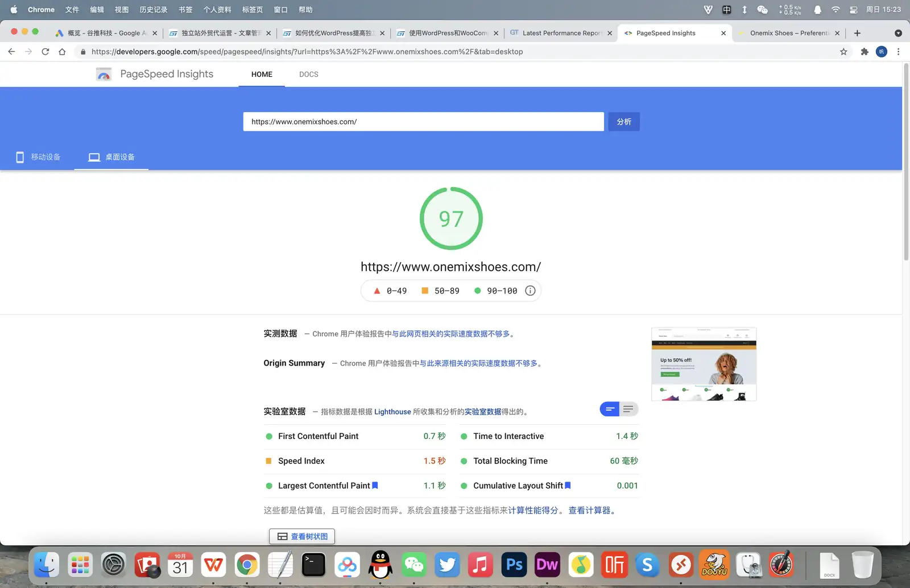The width and height of the screenshot is (910, 588).
Task: Open the 计算性能得分 link
Action: point(533,511)
